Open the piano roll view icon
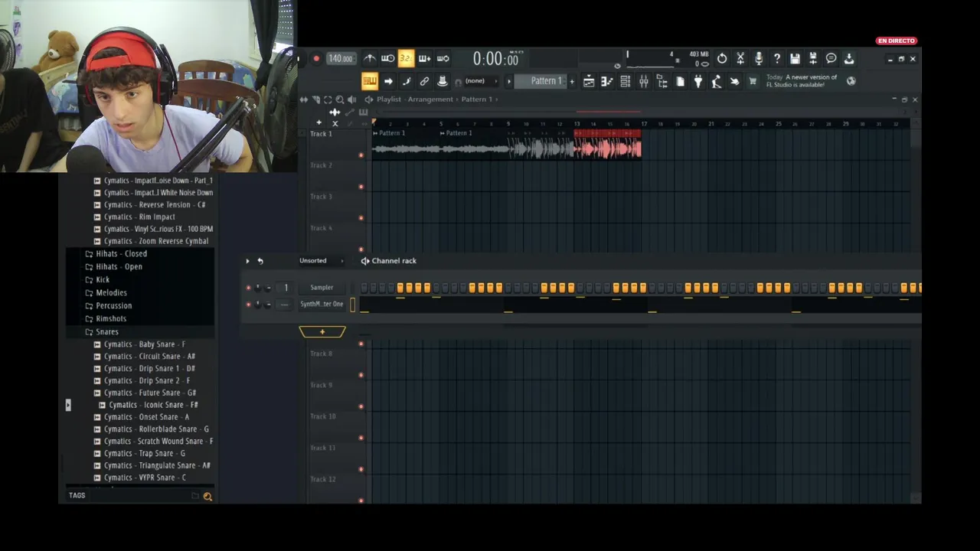Screen dimensions: 980x551 [607, 81]
